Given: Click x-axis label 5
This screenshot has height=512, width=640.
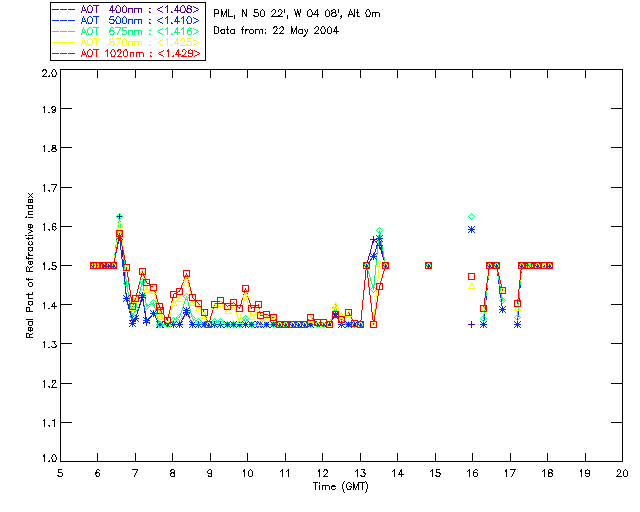Looking at the screenshot, I should tap(60, 473).
